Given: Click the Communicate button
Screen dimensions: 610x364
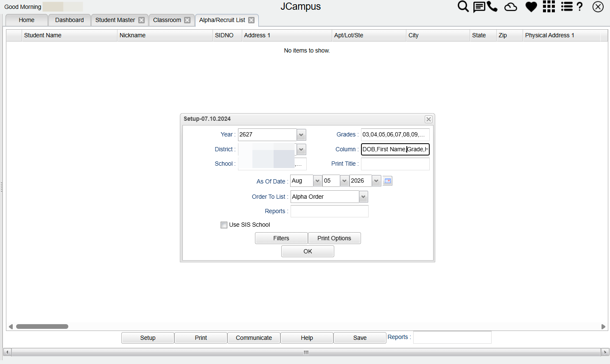Looking at the screenshot, I should (254, 338).
